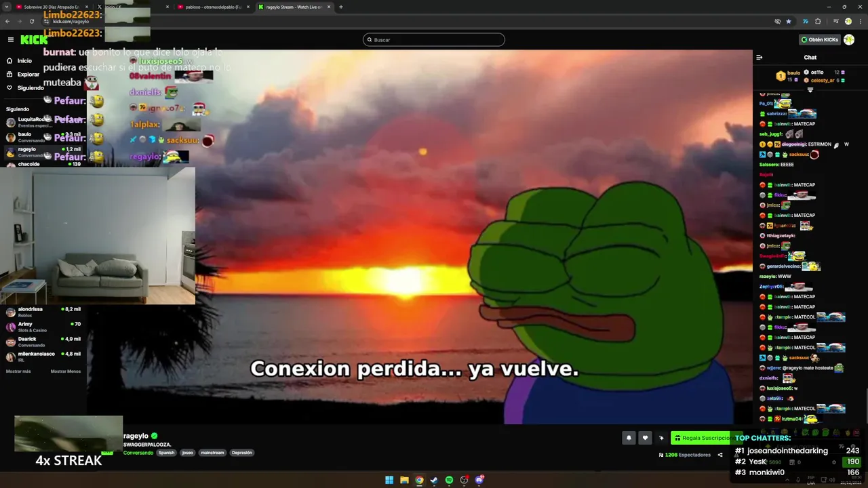This screenshot has height=488, width=868.
Task: Bookmark this page with the star icon
Action: pyautogui.click(x=788, y=21)
